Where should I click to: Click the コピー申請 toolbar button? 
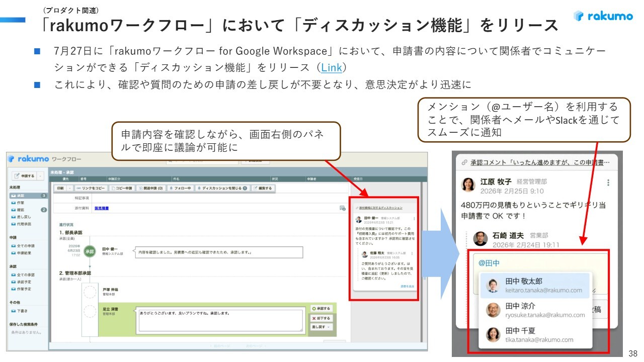coord(122,188)
